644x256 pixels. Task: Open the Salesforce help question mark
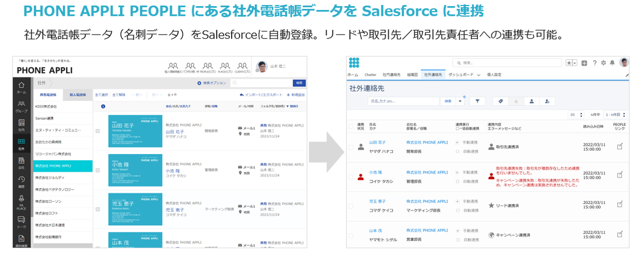594,63
